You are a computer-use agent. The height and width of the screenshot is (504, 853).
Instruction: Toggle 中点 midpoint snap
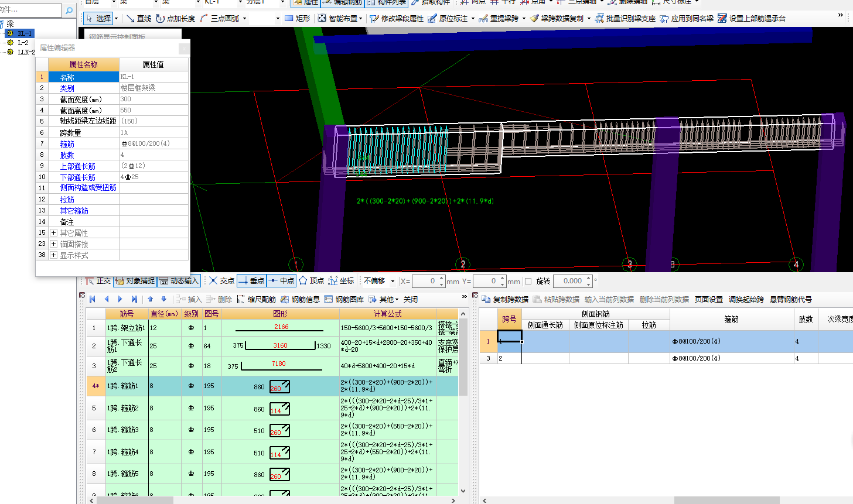tap(281, 281)
